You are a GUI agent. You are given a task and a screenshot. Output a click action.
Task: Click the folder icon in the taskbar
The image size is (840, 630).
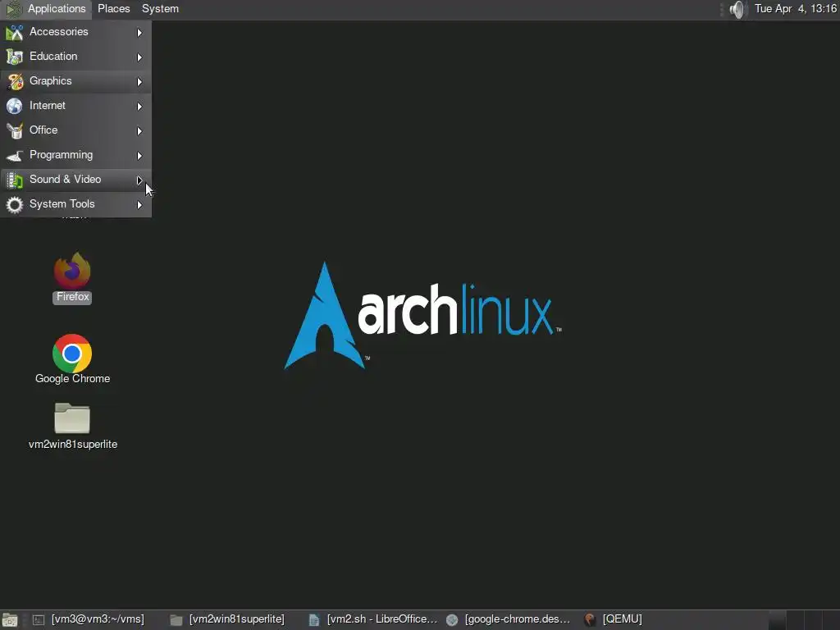click(176, 620)
